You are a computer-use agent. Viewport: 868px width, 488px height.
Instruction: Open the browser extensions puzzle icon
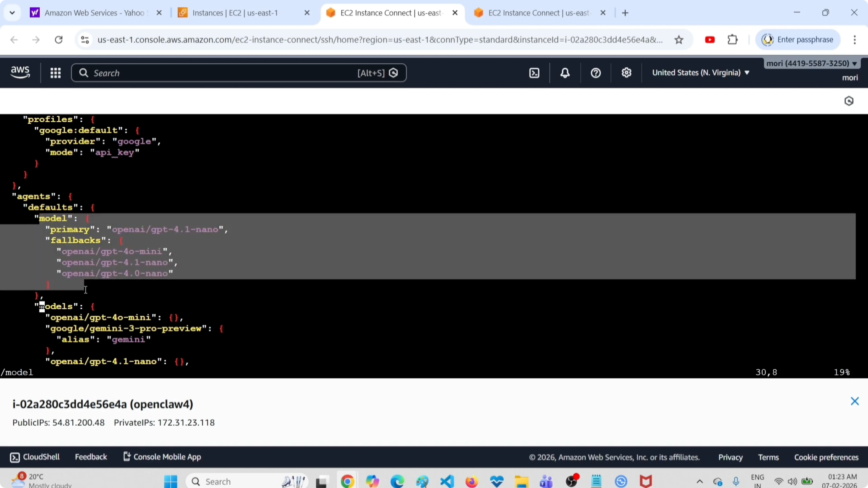point(733,40)
